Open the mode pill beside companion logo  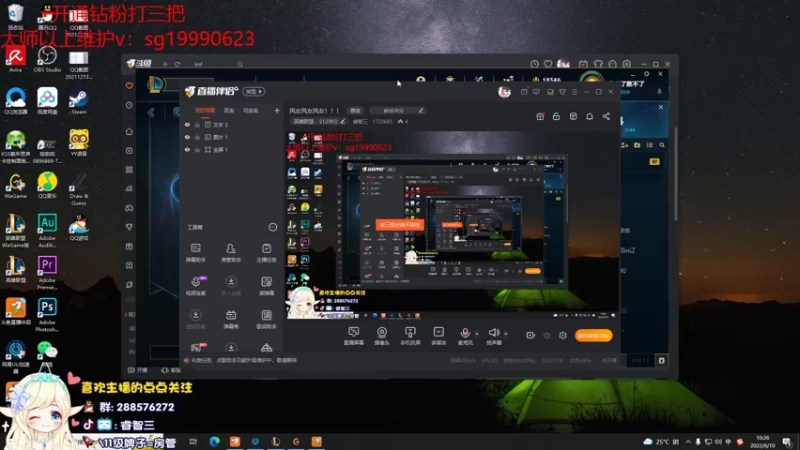(x=254, y=91)
